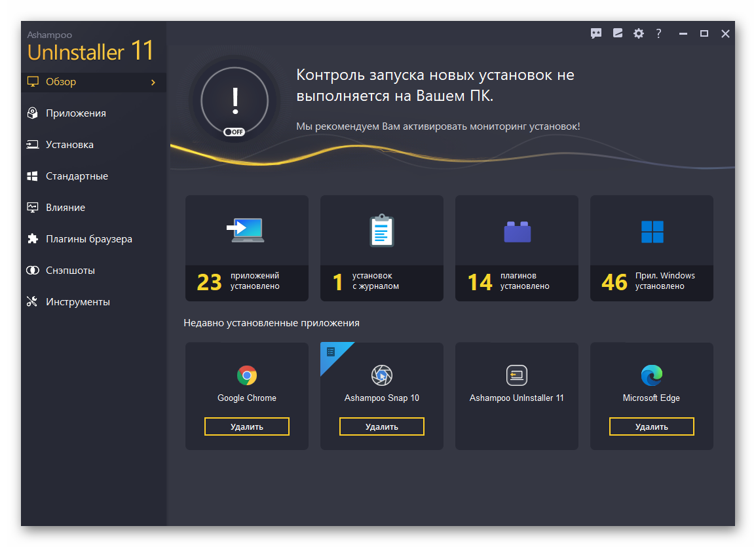Click the Ashampoo UnInstaller 11 logo title
Screen dimensions: 756x547
90,48
